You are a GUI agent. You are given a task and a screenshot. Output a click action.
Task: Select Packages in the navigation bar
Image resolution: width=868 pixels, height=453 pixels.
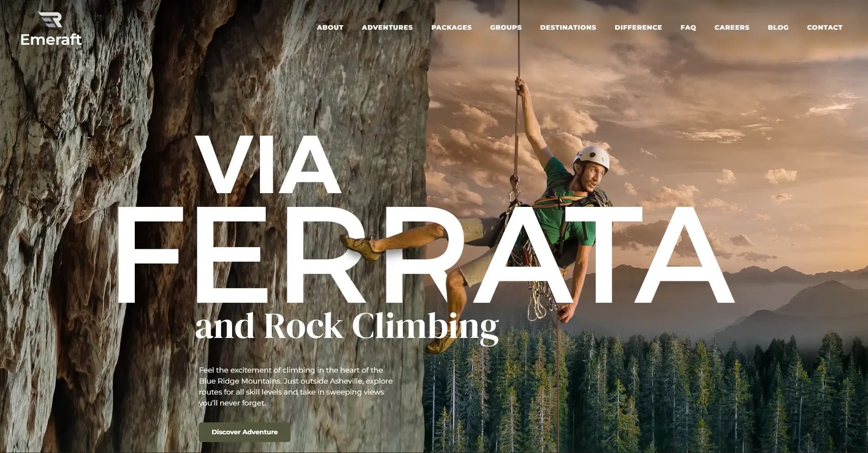(451, 27)
